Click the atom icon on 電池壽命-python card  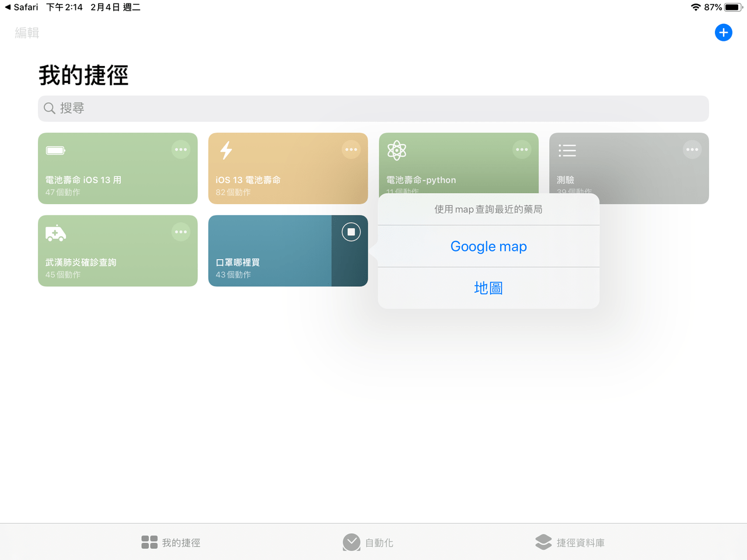click(x=397, y=150)
